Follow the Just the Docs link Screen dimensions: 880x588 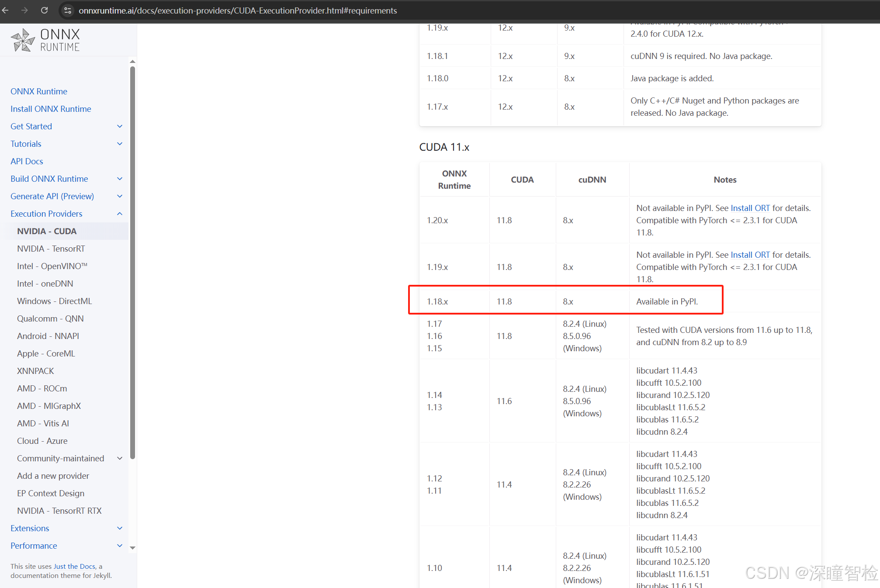click(x=74, y=566)
